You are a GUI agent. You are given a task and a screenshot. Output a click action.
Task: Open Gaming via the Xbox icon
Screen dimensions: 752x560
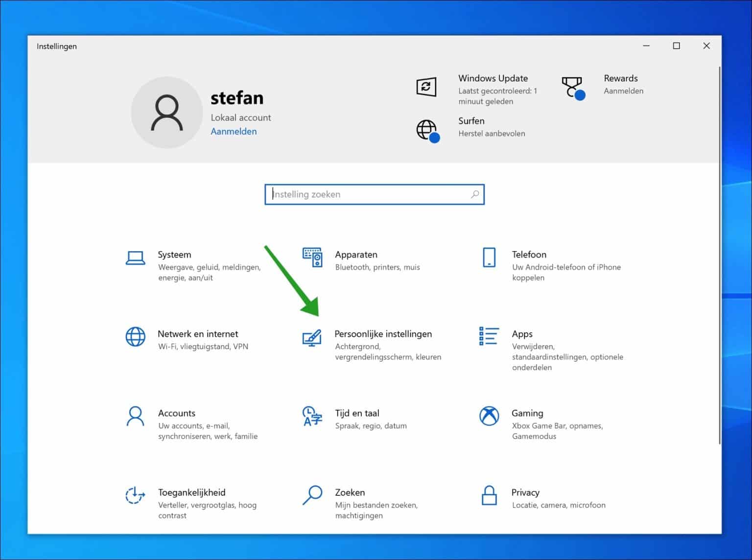click(489, 417)
